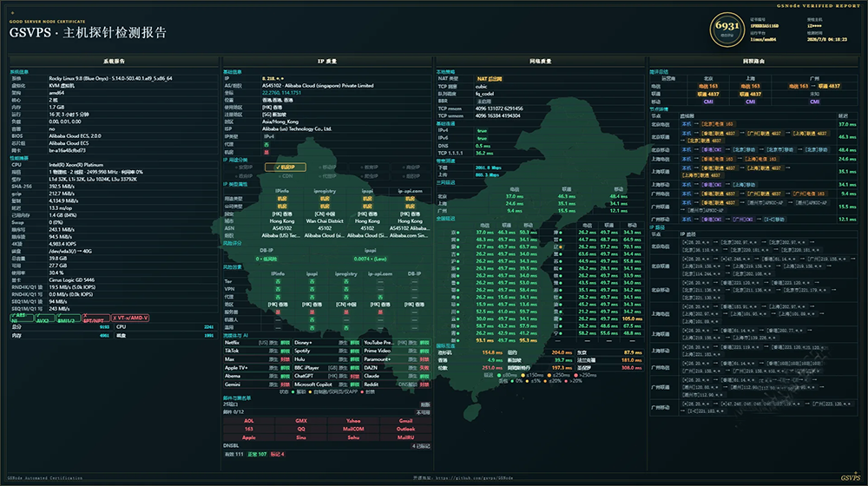The width and height of the screenshot is (868, 486).
Task: Click the Gemini unlock row
Action: (257, 384)
